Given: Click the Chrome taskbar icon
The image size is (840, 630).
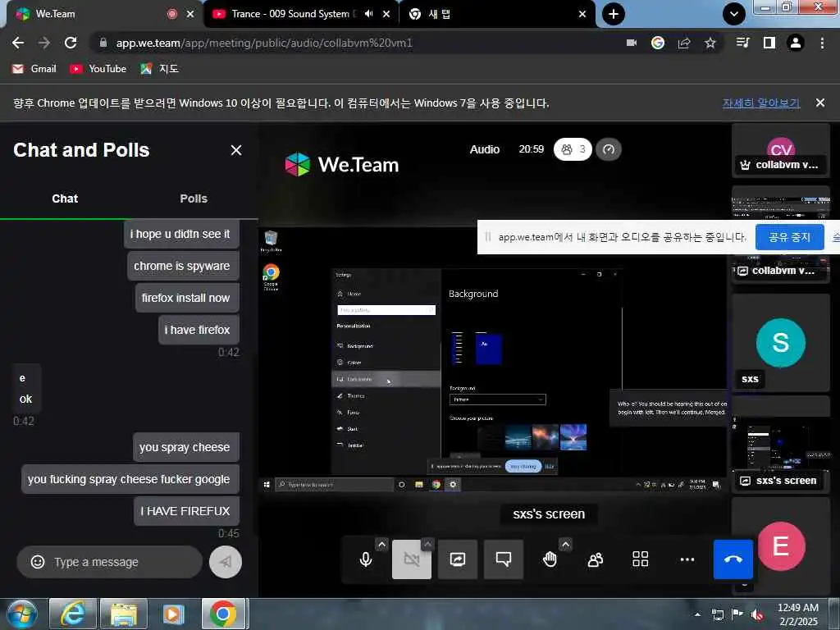Looking at the screenshot, I should (224, 614).
